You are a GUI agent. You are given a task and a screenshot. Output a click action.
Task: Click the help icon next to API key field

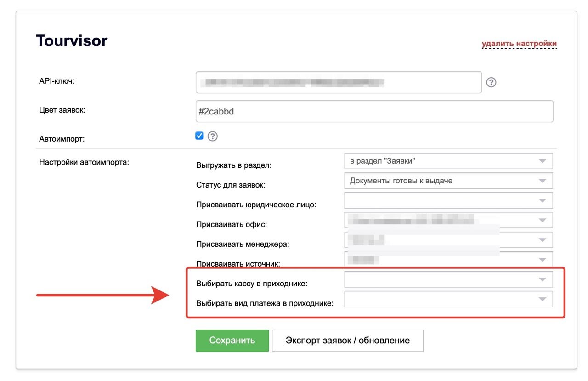point(491,82)
